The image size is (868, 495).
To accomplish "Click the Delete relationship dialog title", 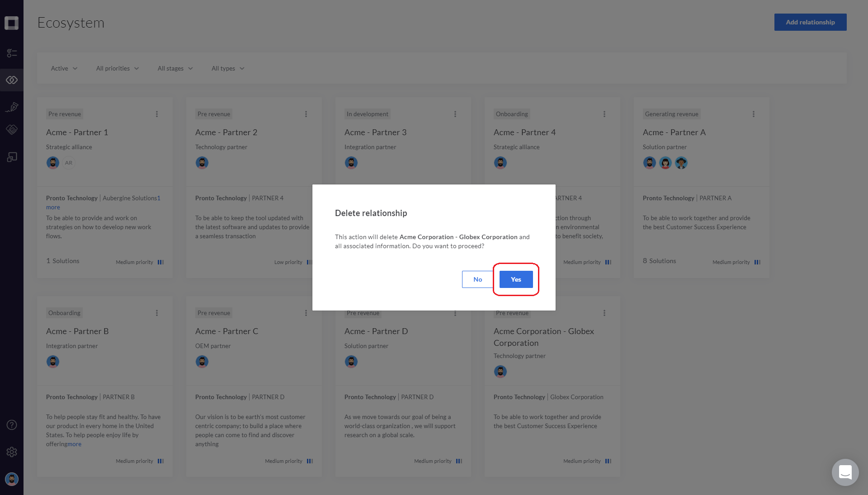I will (x=371, y=213).
